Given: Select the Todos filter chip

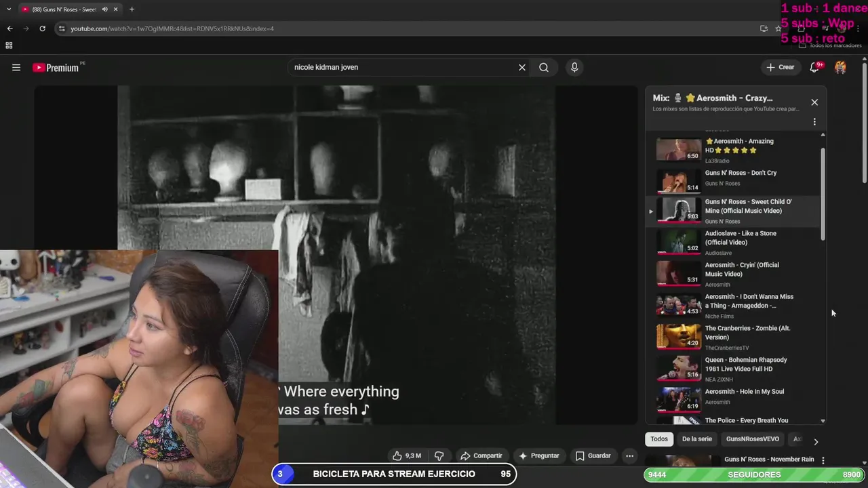Looking at the screenshot, I should [x=659, y=439].
